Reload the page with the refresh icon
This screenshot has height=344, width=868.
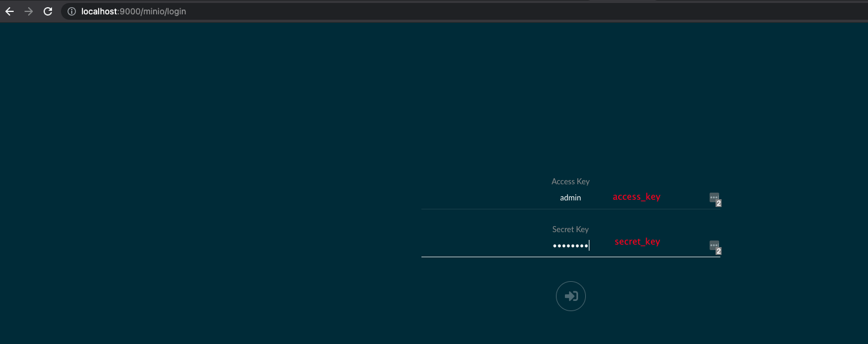[x=48, y=11]
